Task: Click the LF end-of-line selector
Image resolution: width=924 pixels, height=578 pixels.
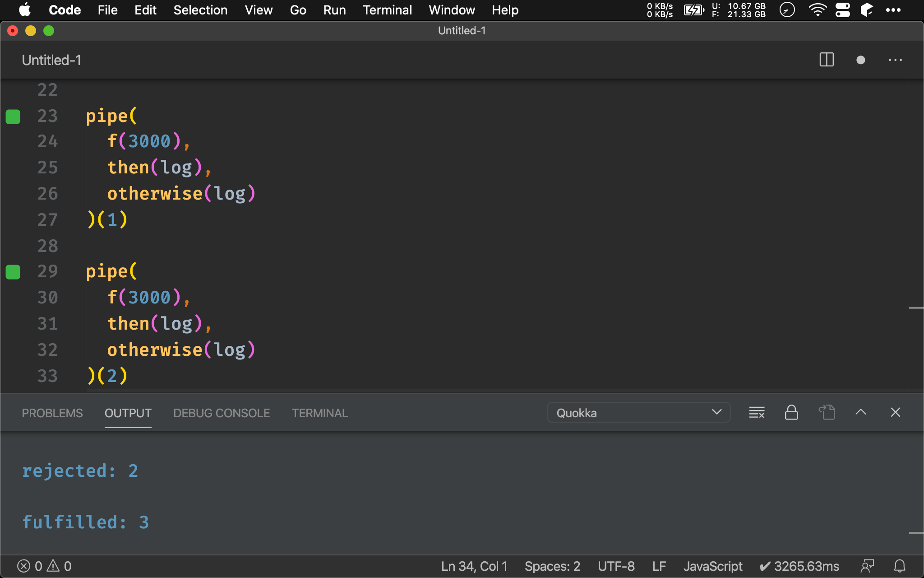Action: (x=659, y=566)
